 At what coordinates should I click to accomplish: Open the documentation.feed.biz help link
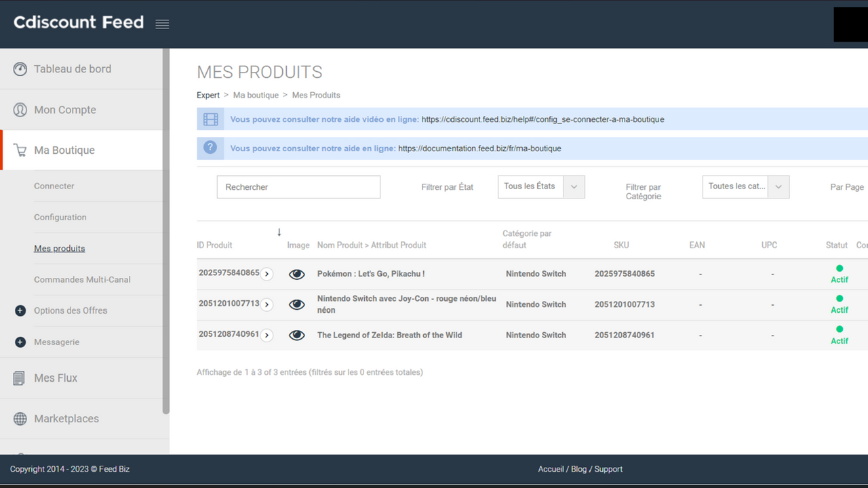coord(479,148)
